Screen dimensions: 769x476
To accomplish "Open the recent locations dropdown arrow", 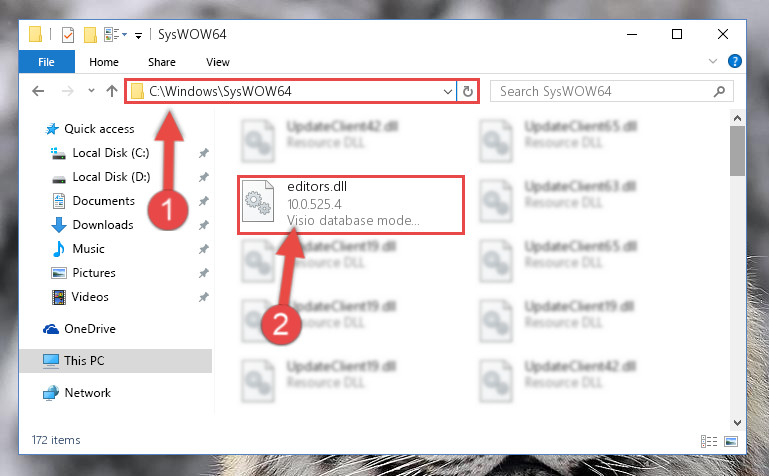I will [x=91, y=91].
